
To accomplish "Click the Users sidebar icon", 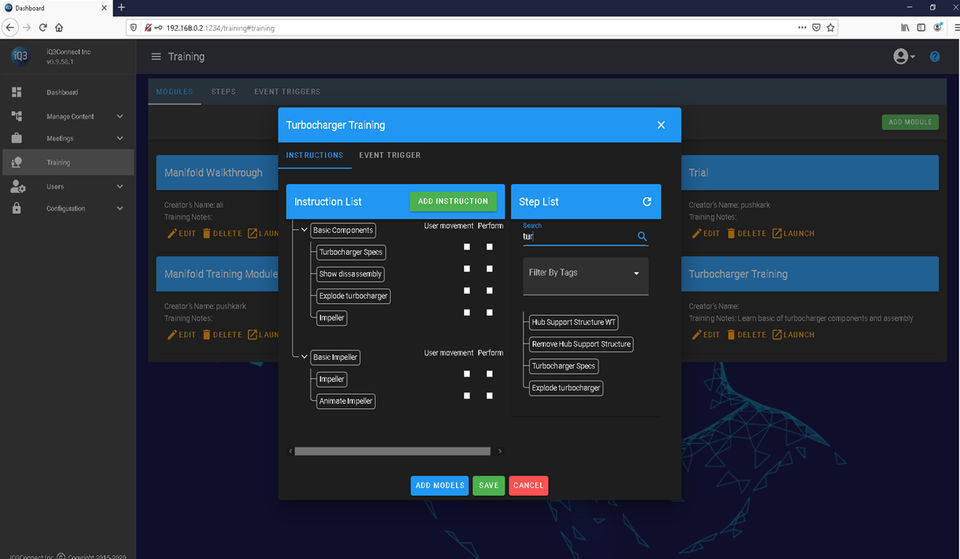I will pos(17,186).
